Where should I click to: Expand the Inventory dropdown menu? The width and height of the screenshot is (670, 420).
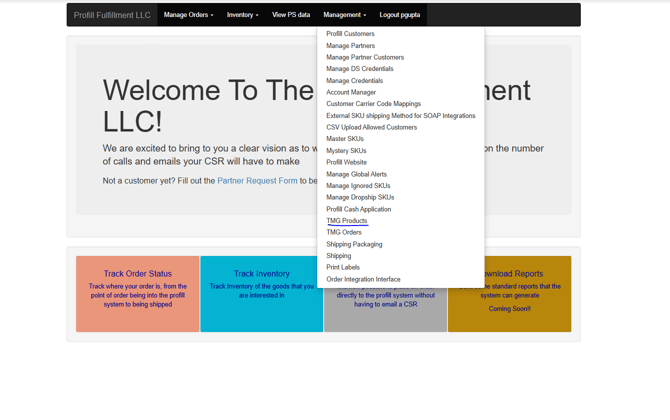(242, 15)
